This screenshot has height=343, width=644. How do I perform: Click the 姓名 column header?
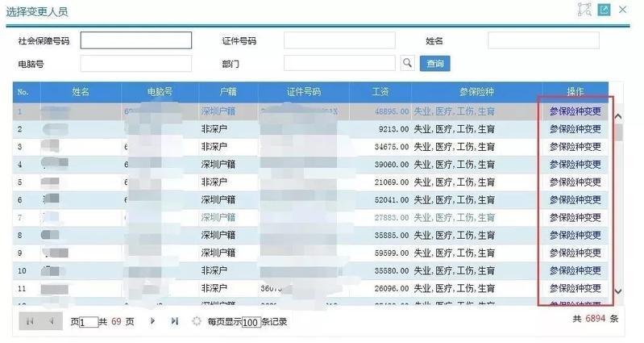[x=81, y=92]
